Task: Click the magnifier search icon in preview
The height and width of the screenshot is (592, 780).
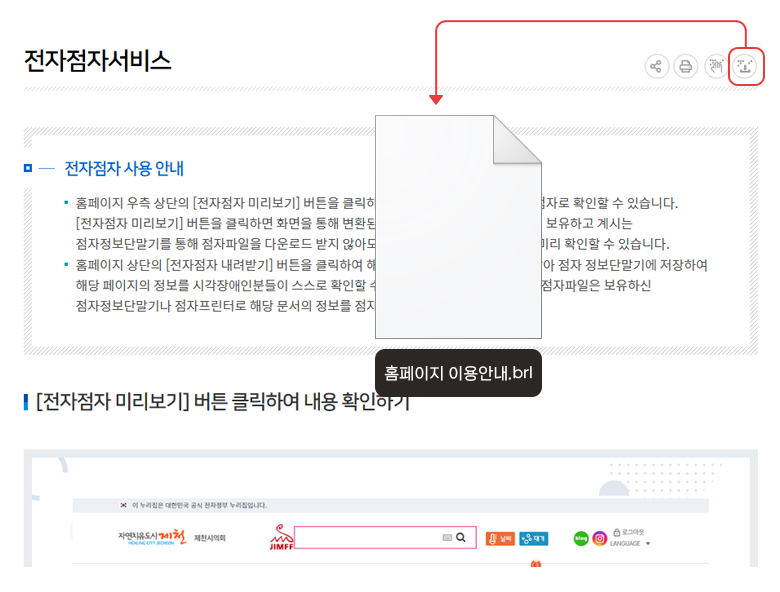Action: click(x=461, y=538)
